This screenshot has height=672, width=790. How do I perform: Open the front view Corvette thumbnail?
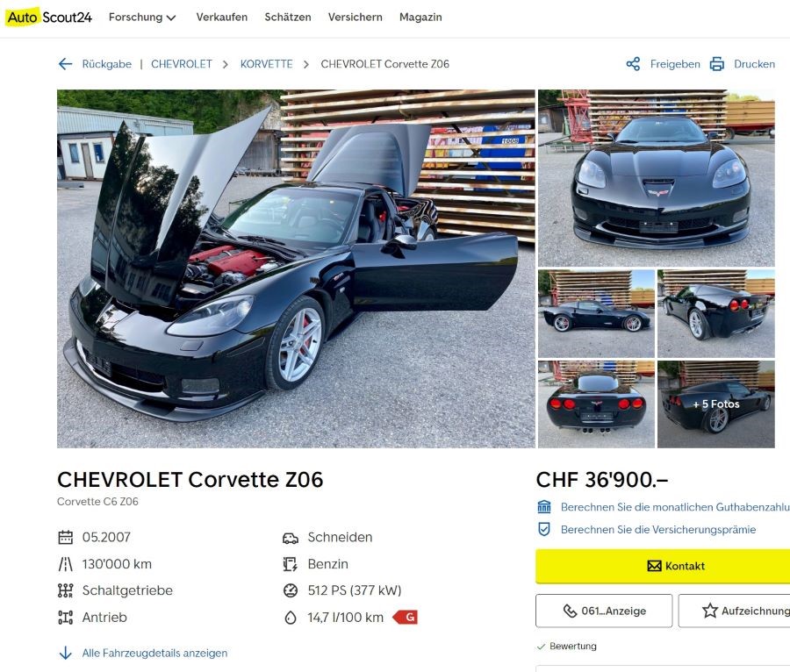coord(656,178)
